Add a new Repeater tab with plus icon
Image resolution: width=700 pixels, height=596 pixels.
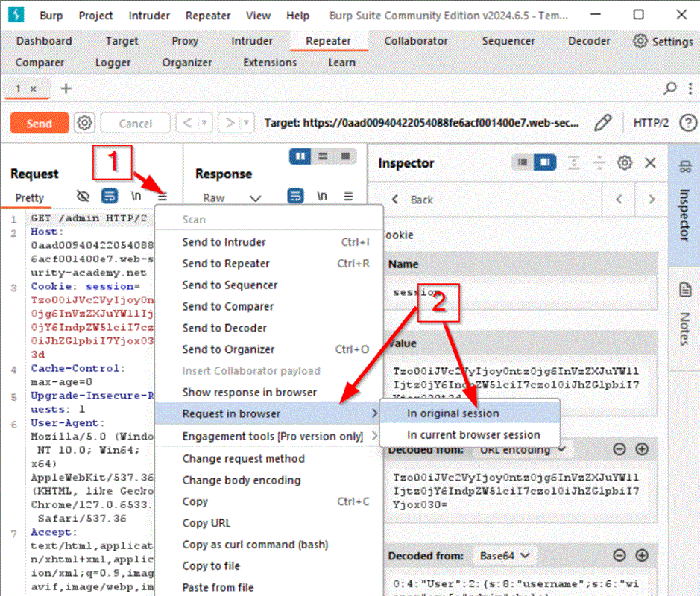[x=66, y=89]
